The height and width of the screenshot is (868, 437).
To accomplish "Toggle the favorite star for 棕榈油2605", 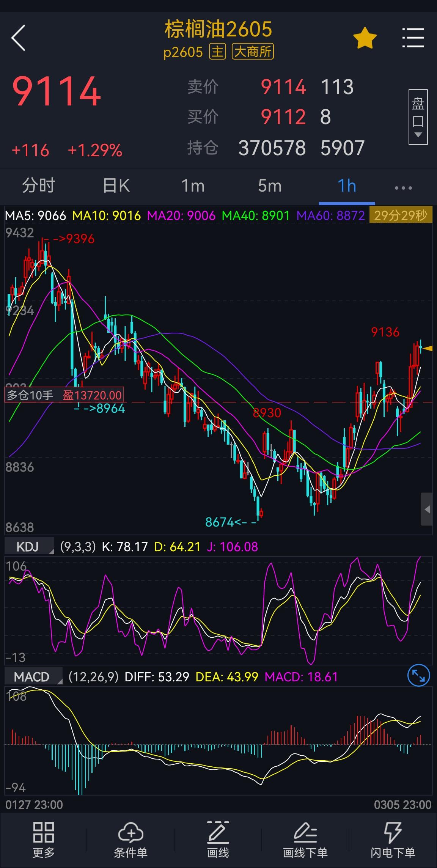I will [x=365, y=38].
